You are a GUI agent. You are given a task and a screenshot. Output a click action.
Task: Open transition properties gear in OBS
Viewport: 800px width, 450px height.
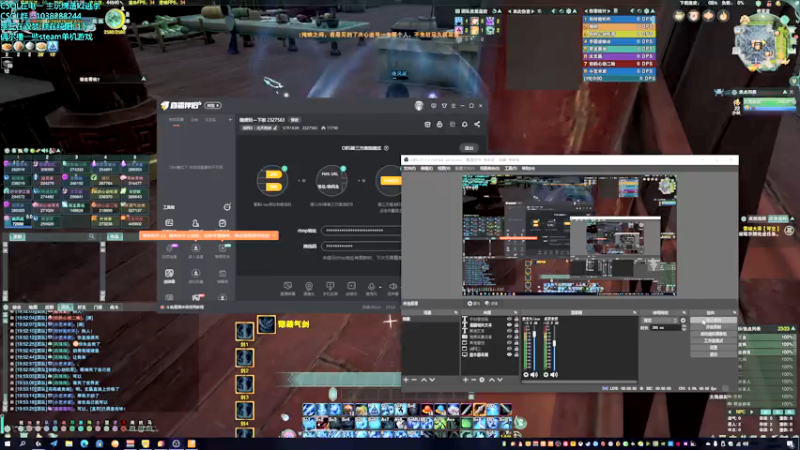pos(683,320)
